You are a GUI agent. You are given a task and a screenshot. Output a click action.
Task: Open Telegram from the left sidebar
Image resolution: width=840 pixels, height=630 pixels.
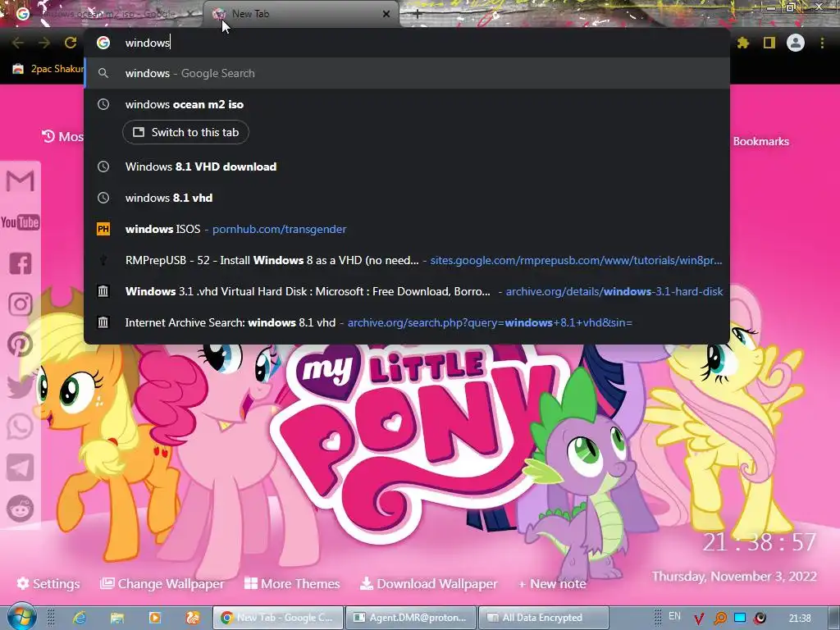(x=20, y=468)
